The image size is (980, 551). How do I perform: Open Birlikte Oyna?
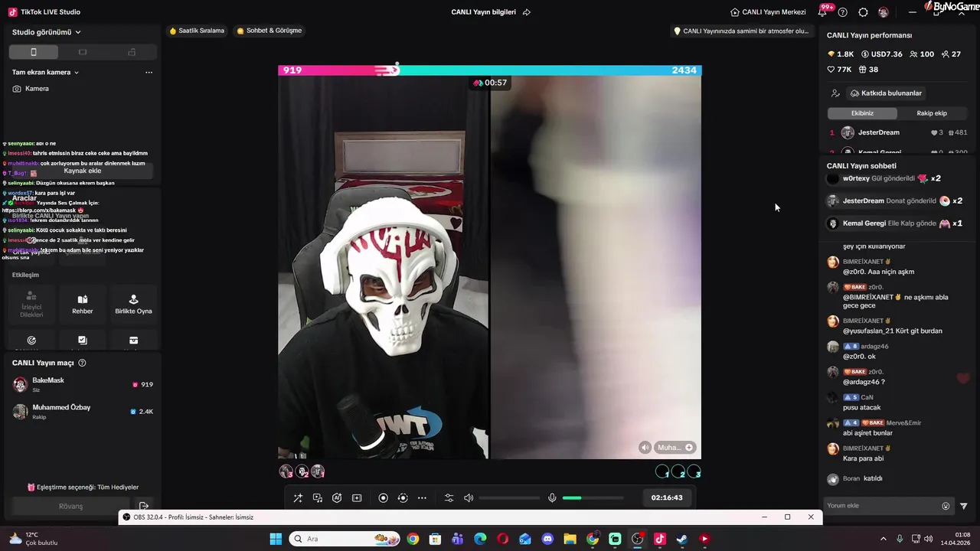[133, 304]
